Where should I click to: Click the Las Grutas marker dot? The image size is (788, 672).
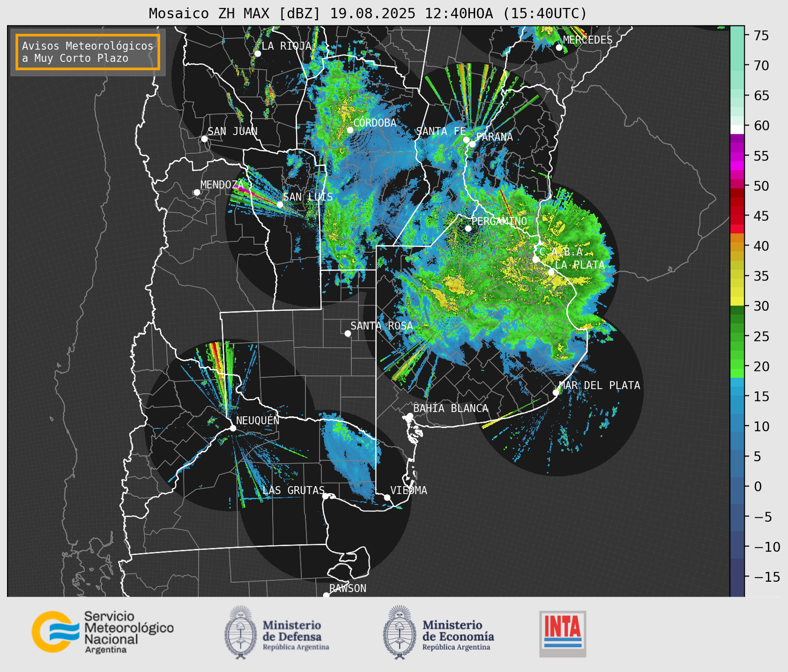[326, 496]
